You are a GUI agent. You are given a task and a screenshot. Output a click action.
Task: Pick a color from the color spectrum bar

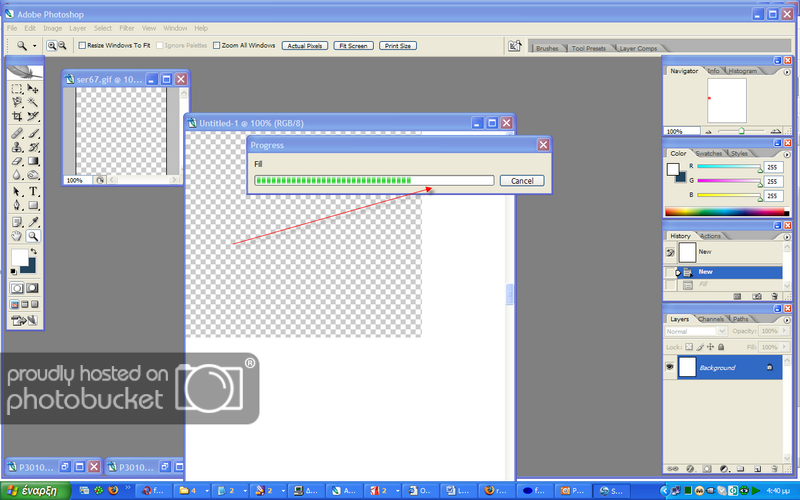(x=720, y=212)
